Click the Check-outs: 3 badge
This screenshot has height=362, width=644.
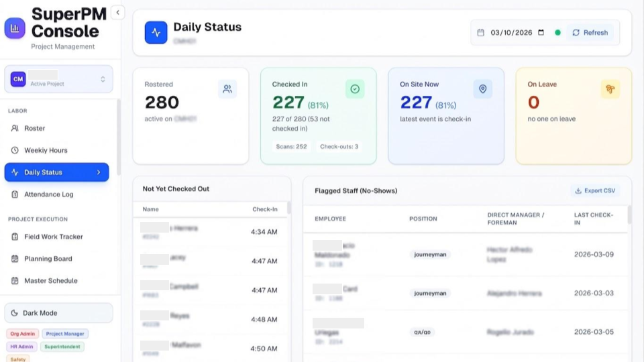339,147
